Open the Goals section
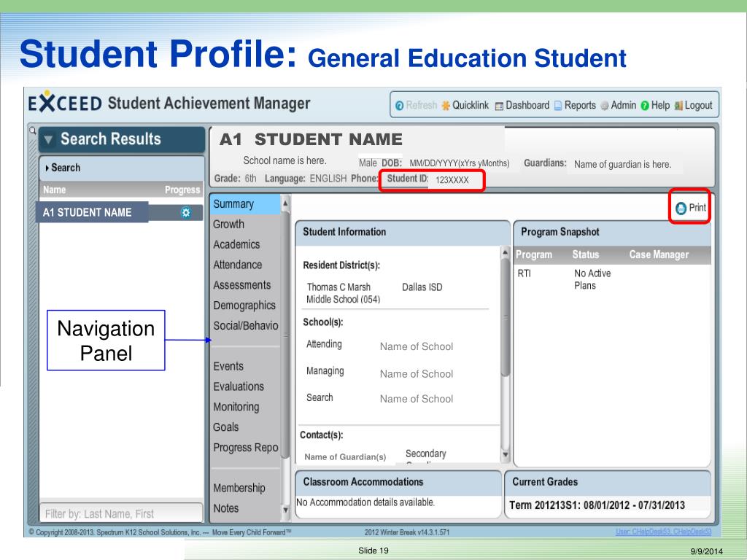The image size is (747, 560). 226,427
